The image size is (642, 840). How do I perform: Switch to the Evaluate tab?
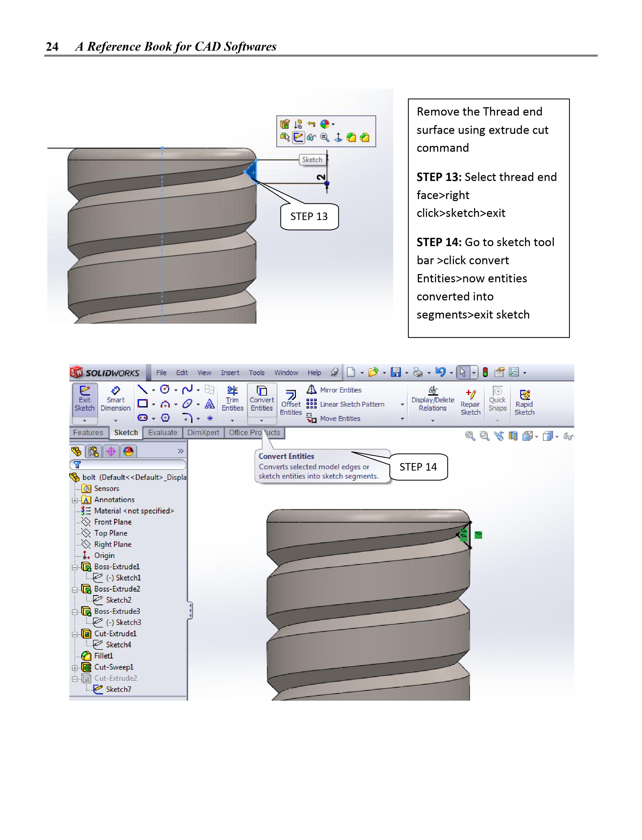163,433
